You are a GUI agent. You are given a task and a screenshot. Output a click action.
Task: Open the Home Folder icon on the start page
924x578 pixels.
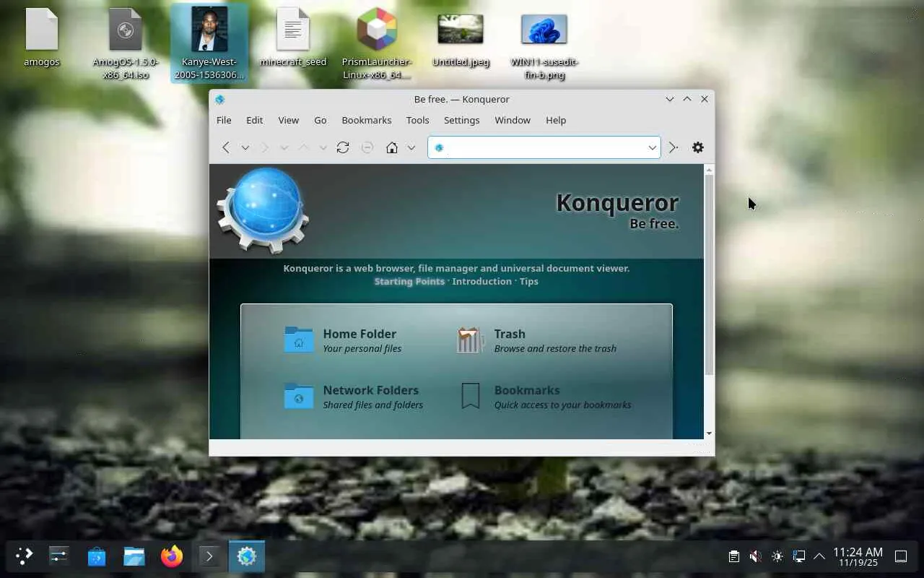tap(299, 340)
